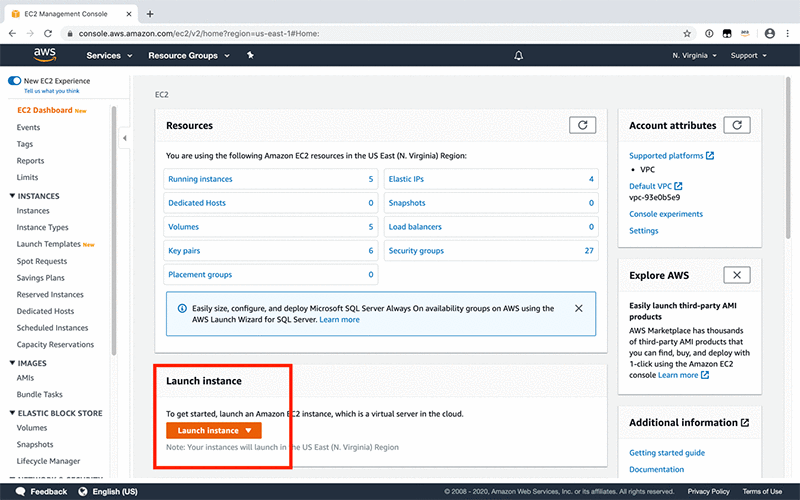The height and width of the screenshot is (500, 800).
Task: Click Learn more in SQL banner
Action: (x=339, y=320)
